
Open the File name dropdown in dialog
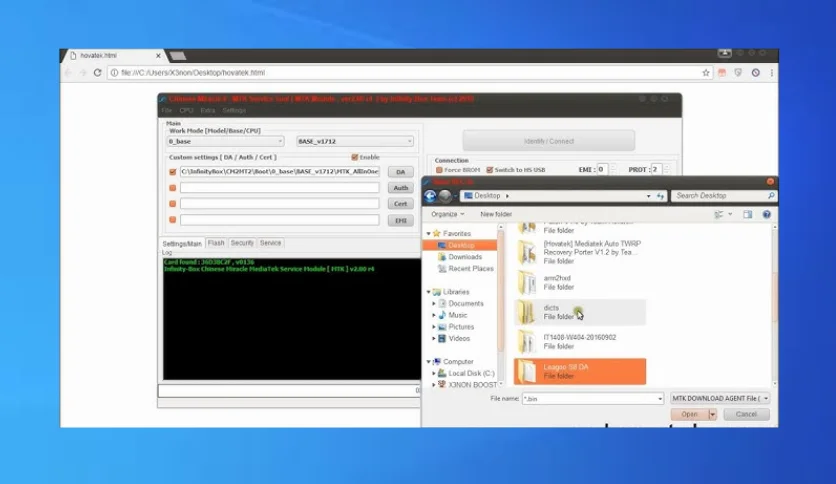click(660, 399)
